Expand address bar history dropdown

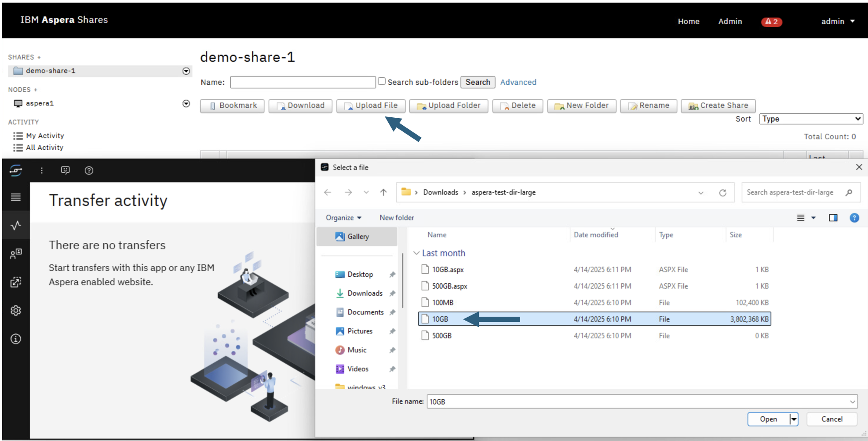[x=701, y=193]
